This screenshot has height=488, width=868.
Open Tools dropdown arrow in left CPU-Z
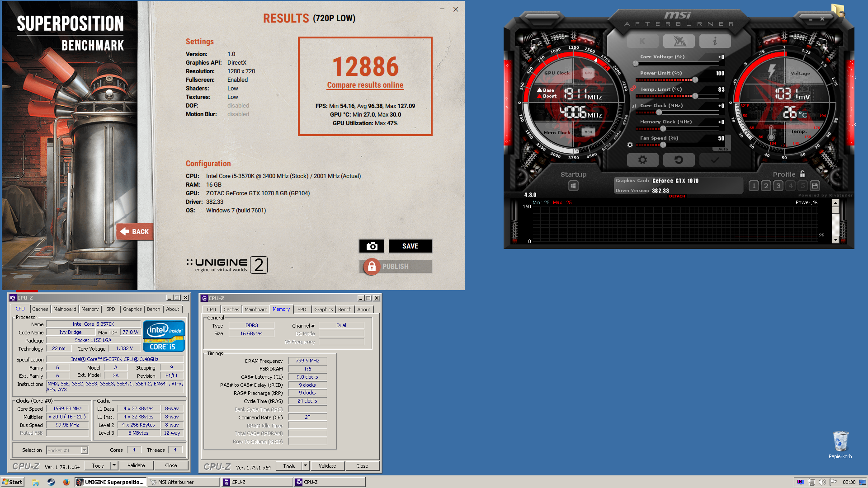114,465
